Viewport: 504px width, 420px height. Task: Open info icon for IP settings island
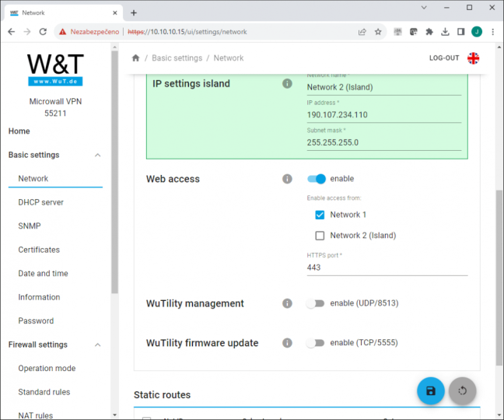[287, 83]
